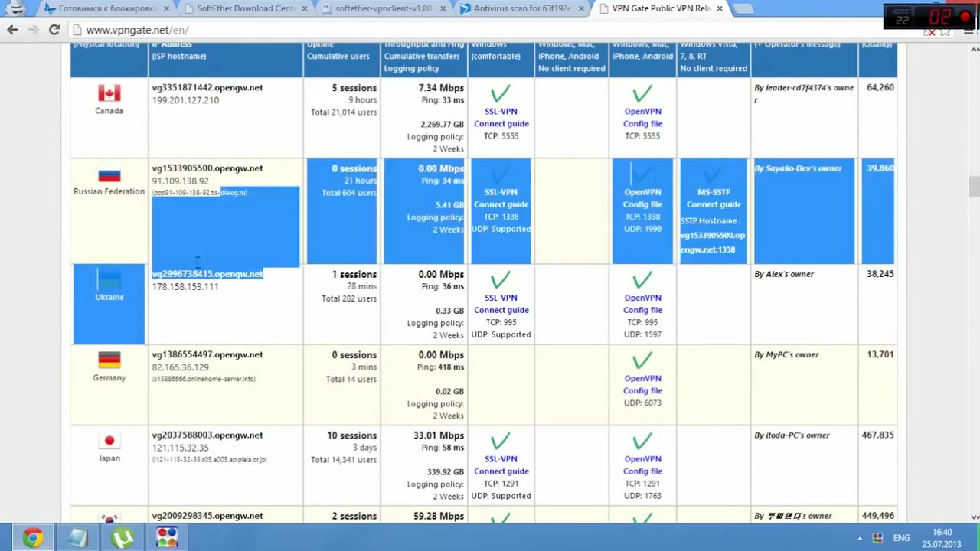Image resolution: width=980 pixels, height=551 pixels.
Task: Click the score value 467,835
Action: point(877,435)
